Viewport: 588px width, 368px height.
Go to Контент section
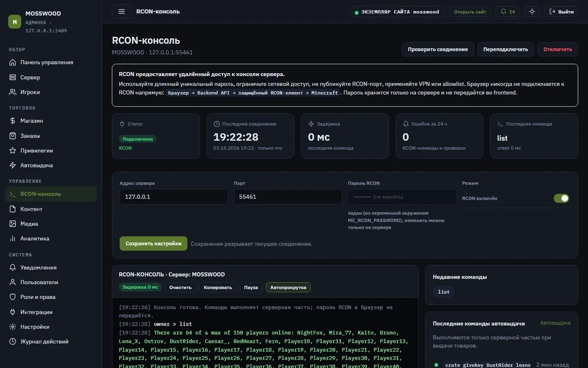coord(51,209)
